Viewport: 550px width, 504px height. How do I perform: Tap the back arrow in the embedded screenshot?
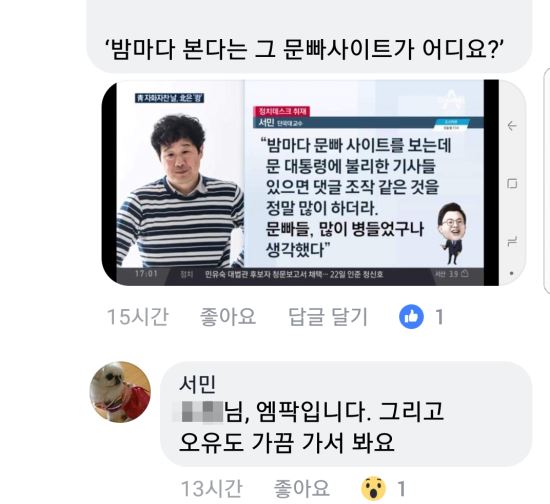pyautogui.click(x=512, y=126)
